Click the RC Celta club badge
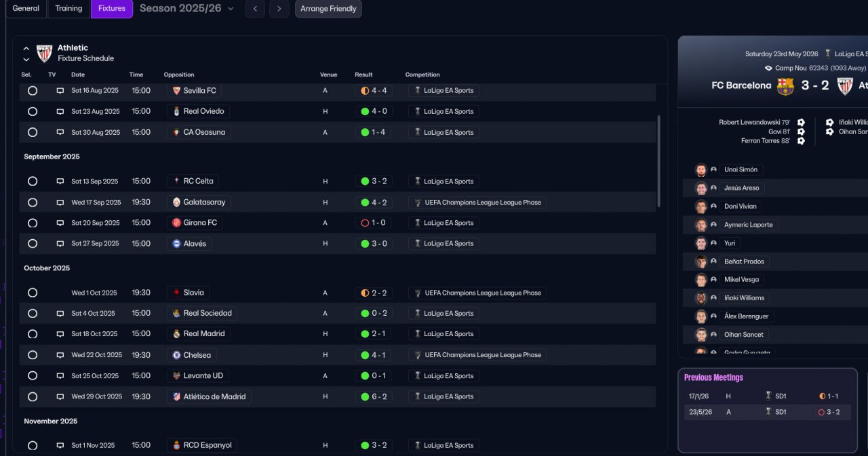The image size is (868, 456). [x=176, y=181]
